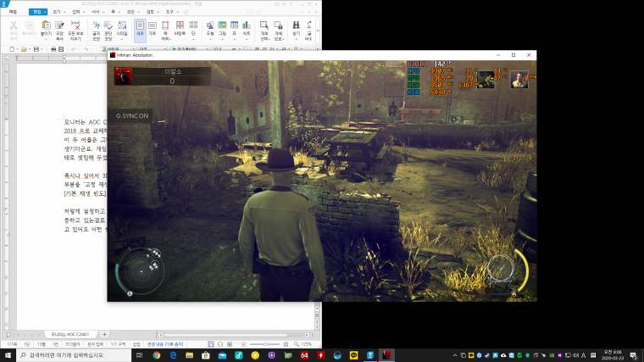
Task: Insert Chart via the 차트 icon
Action: [x=247, y=27]
